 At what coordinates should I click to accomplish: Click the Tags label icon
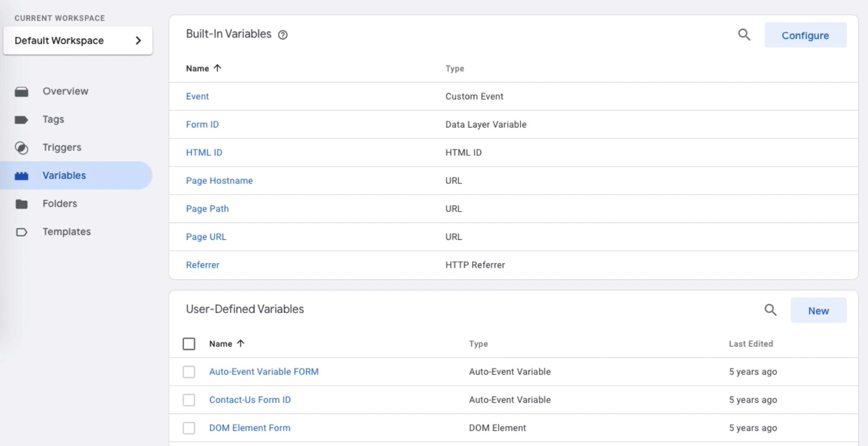22,120
